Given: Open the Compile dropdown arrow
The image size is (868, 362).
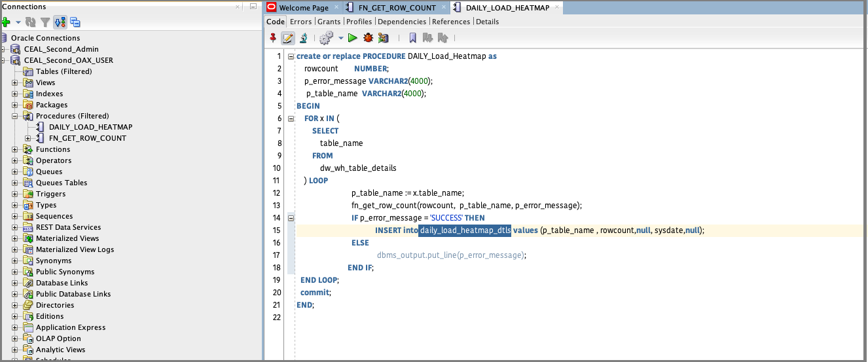Looking at the screenshot, I should point(340,39).
